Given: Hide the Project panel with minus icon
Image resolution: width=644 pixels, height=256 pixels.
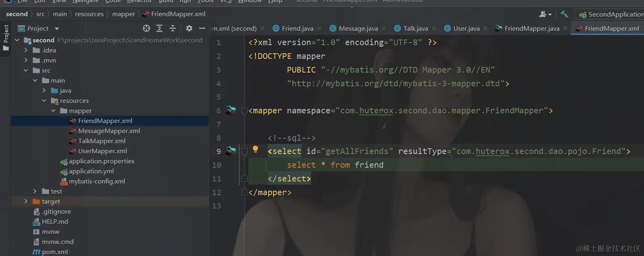Looking at the screenshot, I should 202,28.
